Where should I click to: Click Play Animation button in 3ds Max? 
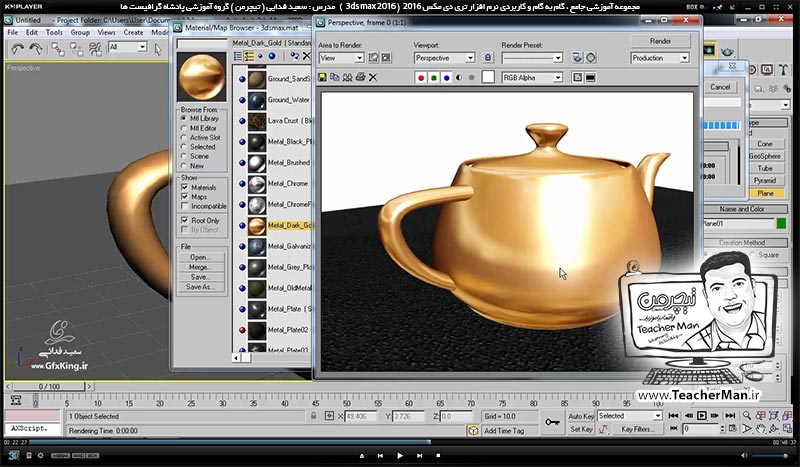point(702,416)
